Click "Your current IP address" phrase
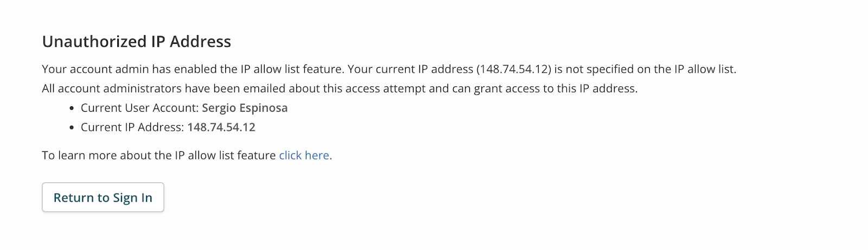This screenshot has height=250, width=868. coord(410,69)
